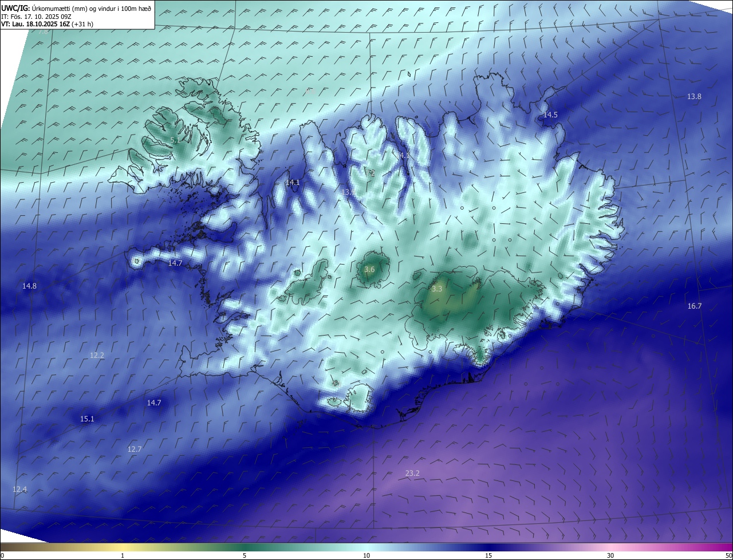Click the 10 tick on the color scale
This screenshot has height=560, width=733.
366,555
